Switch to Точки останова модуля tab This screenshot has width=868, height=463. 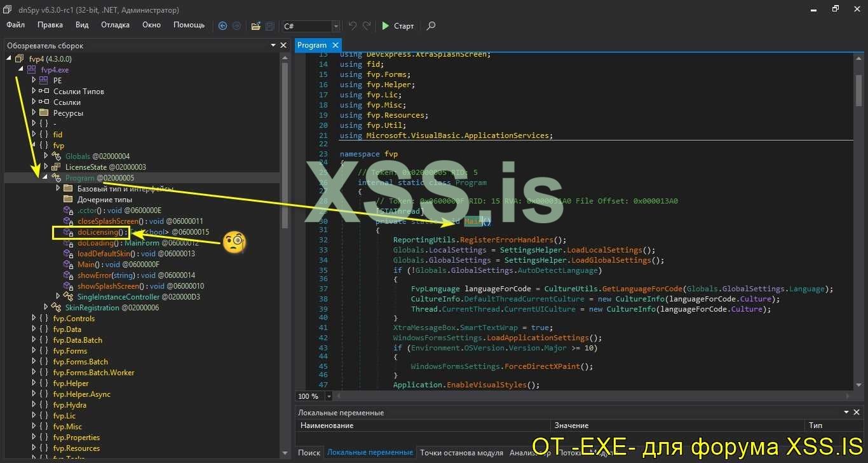(461, 453)
